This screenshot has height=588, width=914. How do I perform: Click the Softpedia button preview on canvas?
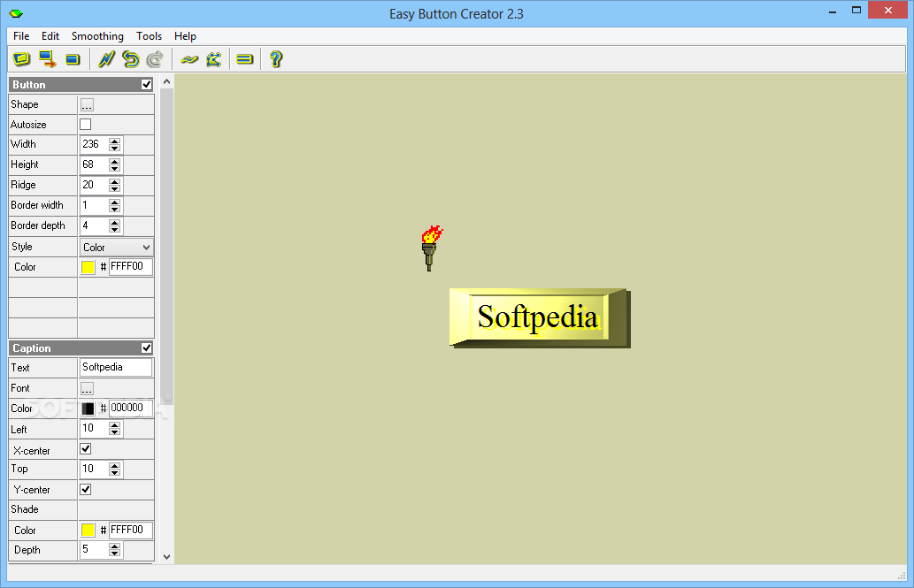(540, 318)
